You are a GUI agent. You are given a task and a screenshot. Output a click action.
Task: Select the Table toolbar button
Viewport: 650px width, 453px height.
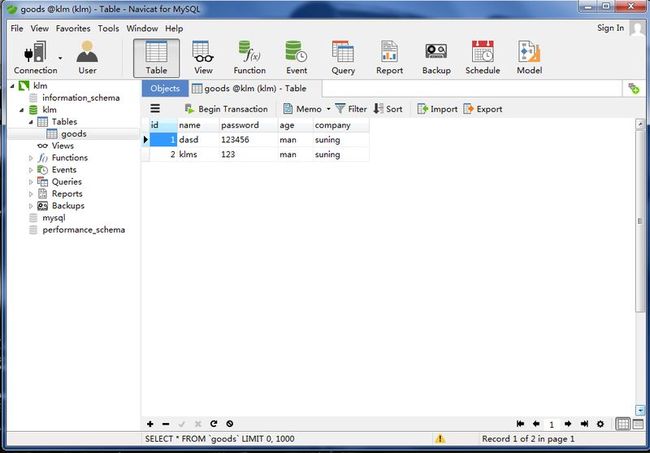click(156, 58)
